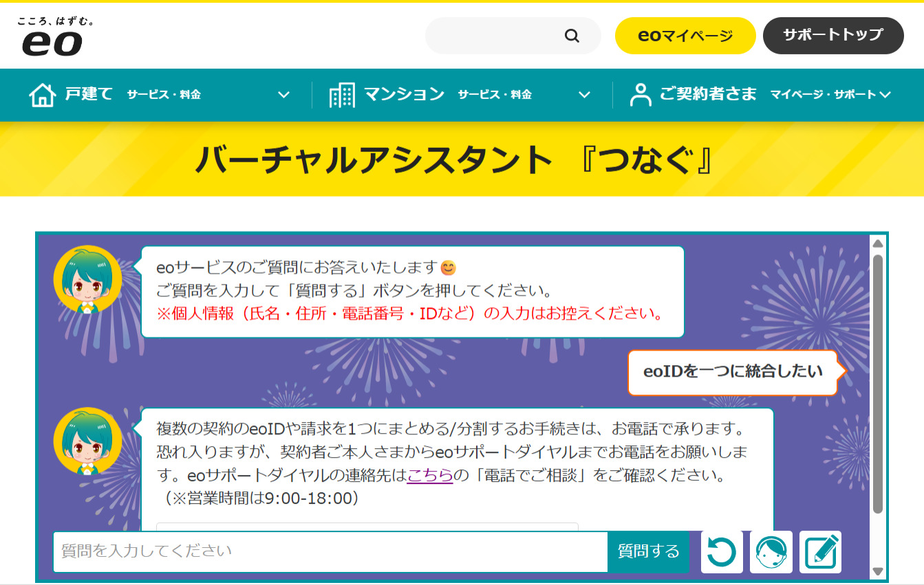924x585 pixels.
Task: Click the chat scrollbar down arrow
Action: click(x=877, y=571)
